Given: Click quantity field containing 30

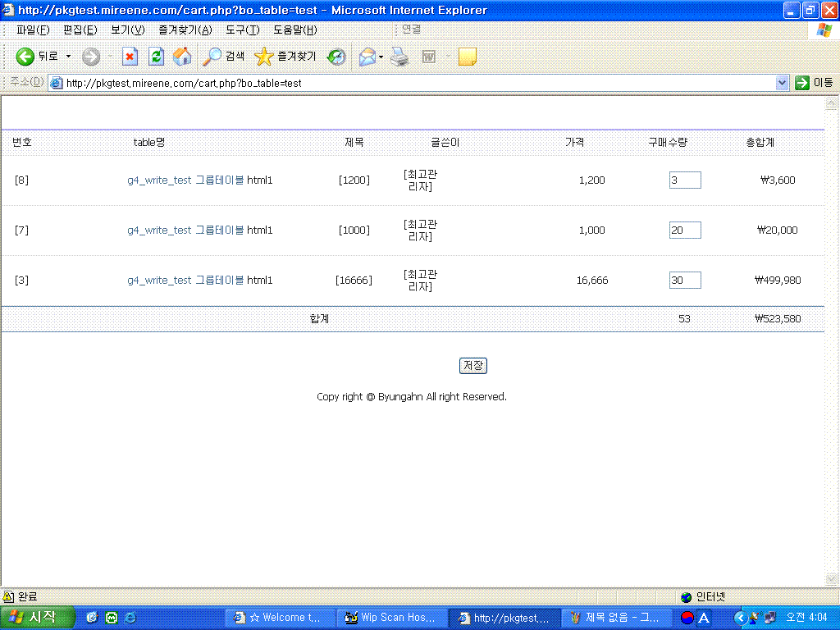Looking at the screenshot, I should coord(684,281).
